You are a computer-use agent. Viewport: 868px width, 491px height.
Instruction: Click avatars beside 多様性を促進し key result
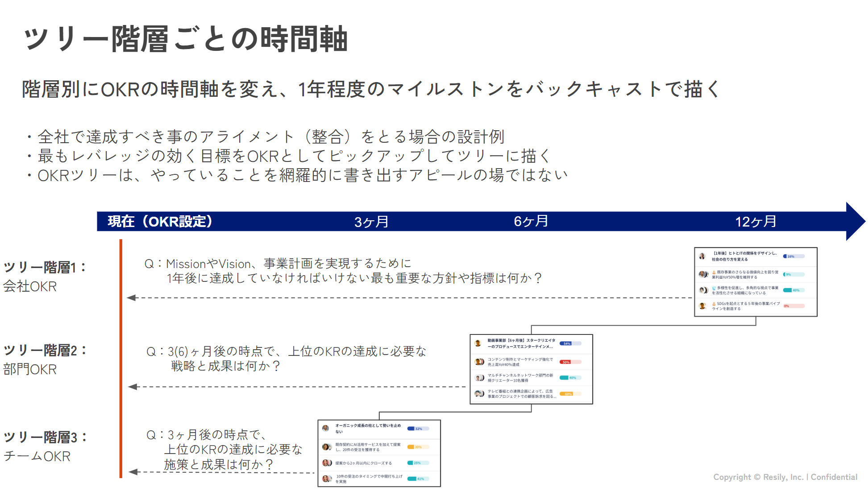[704, 290]
